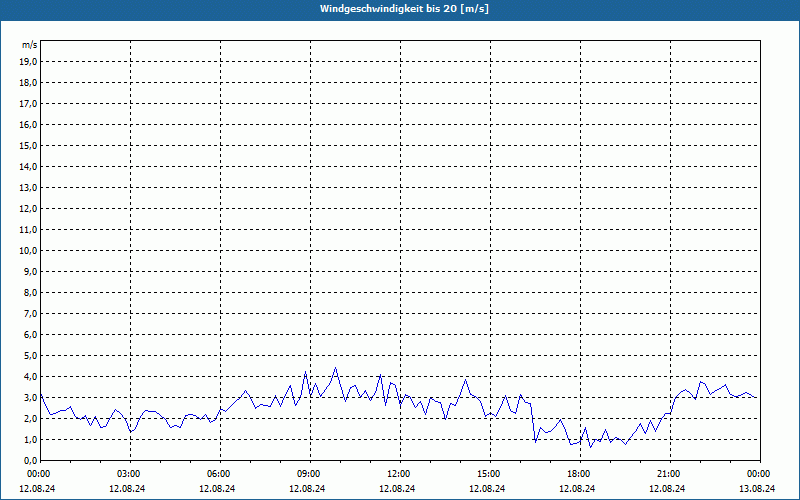Select the '4,0' y-axis label
This screenshot has height=500, width=800.
point(30,377)
